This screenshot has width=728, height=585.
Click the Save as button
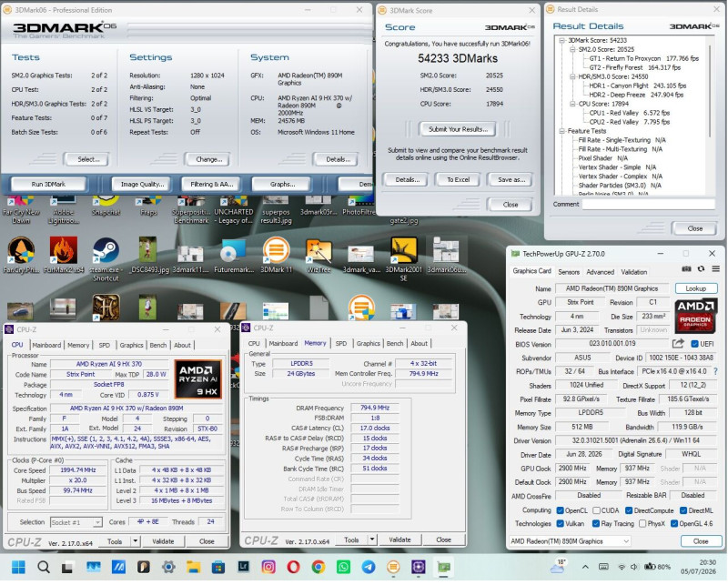pyautogui.click(x=511, y=179)
